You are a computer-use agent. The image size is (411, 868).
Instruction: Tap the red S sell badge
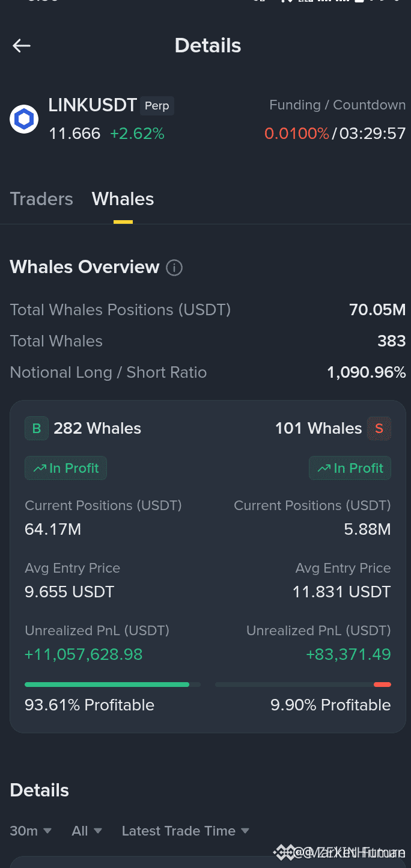pyautogui.click(x=379, y=428)
